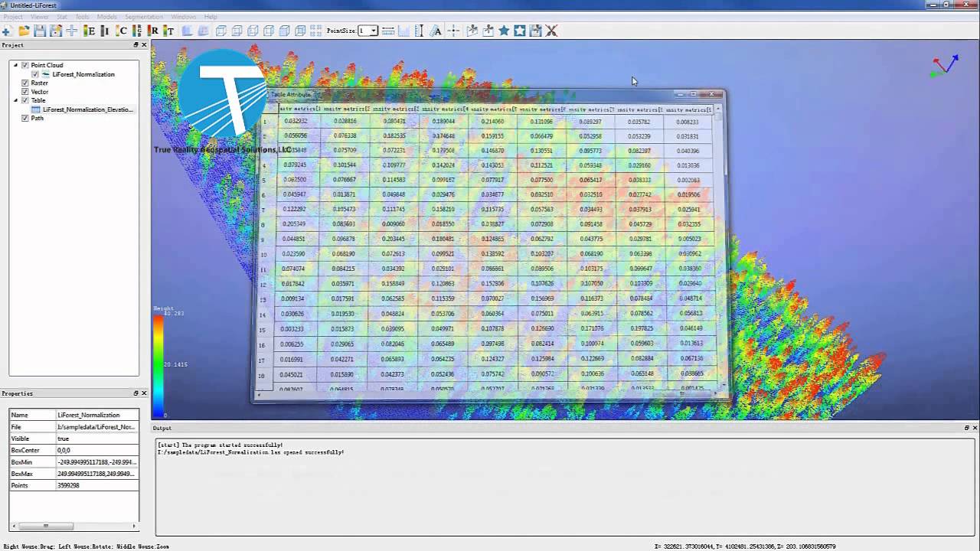Close the Output panel
This screenshot has height=551, width=980.
[975, 428]
